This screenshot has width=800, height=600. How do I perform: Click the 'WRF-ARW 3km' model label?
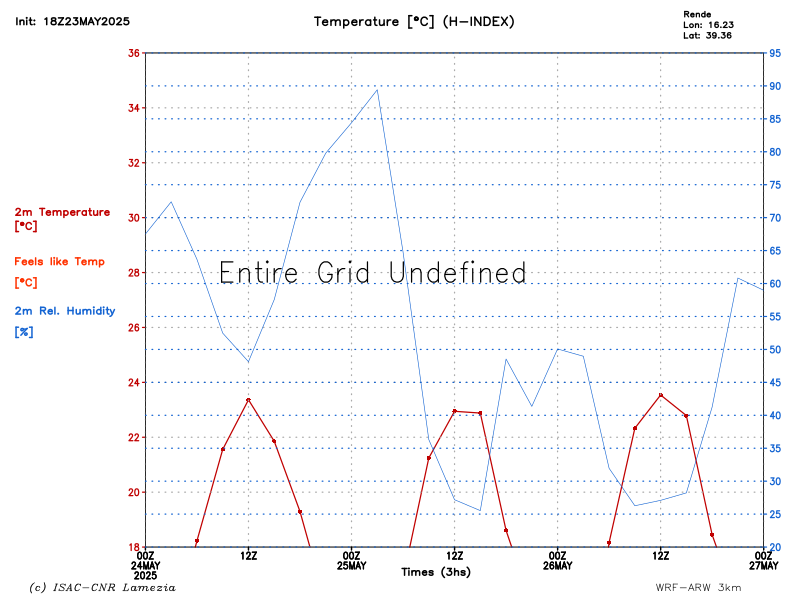click(x=698, y=588)
